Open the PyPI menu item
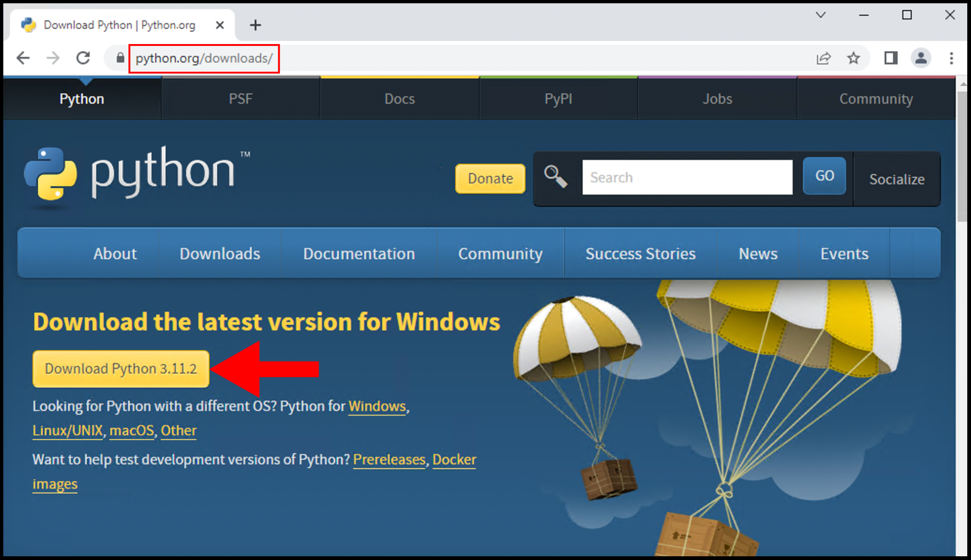This screenshot has height=560, width=971. pyautogui.click(x=558, y=99)
